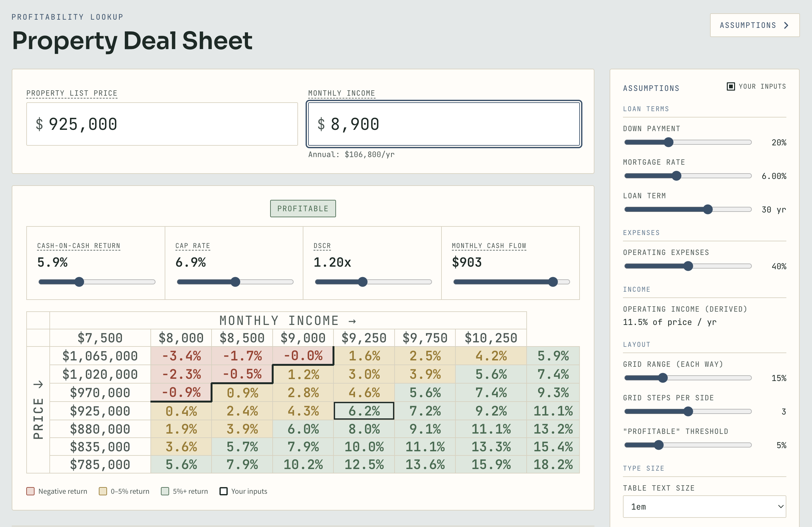
Task: Click the $1,065,000 price row header
Action: tap(100, 356)
